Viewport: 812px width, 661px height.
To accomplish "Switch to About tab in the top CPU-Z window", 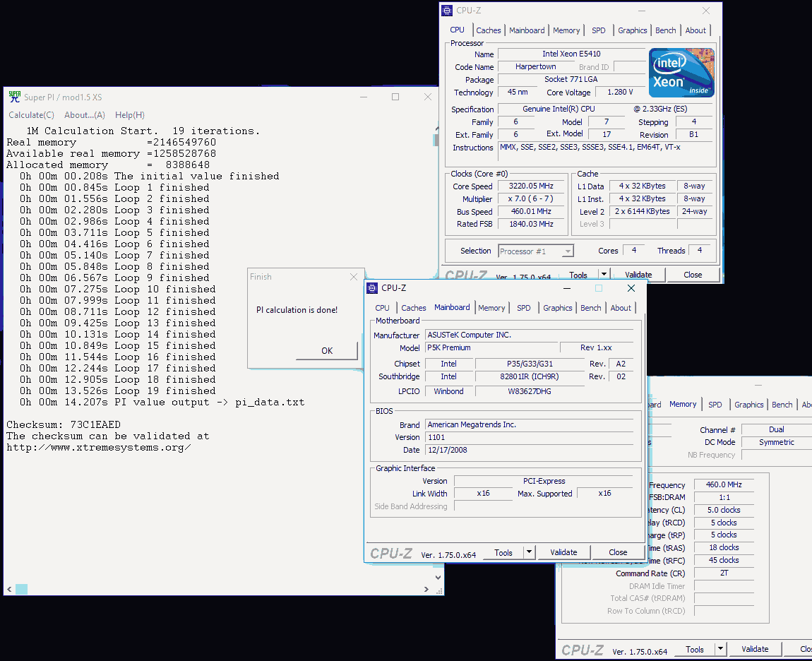I will coord(695,30).
